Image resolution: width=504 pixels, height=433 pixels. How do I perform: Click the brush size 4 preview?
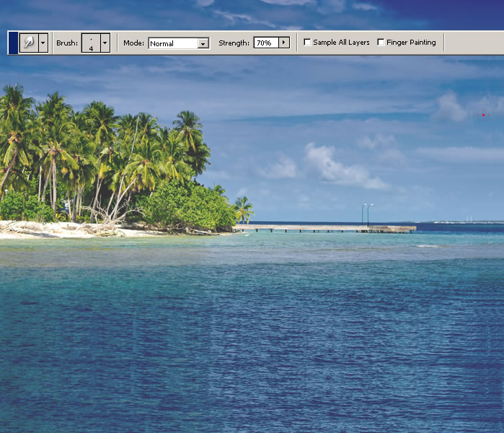[x=91, y=43]
